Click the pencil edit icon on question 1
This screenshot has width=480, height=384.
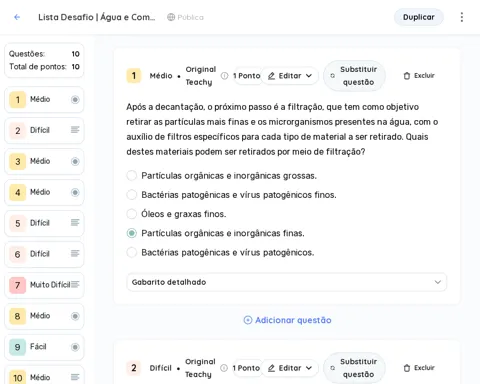coord(271,76)
